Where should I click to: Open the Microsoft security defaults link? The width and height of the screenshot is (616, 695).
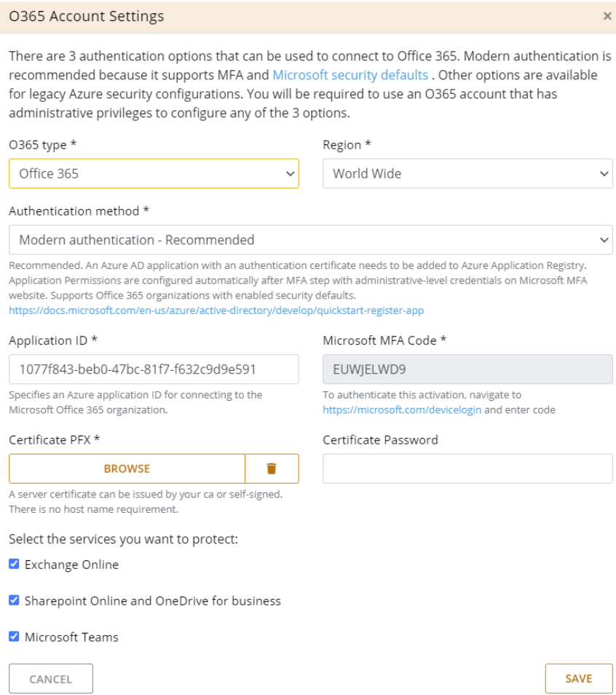tap(350, 75)
